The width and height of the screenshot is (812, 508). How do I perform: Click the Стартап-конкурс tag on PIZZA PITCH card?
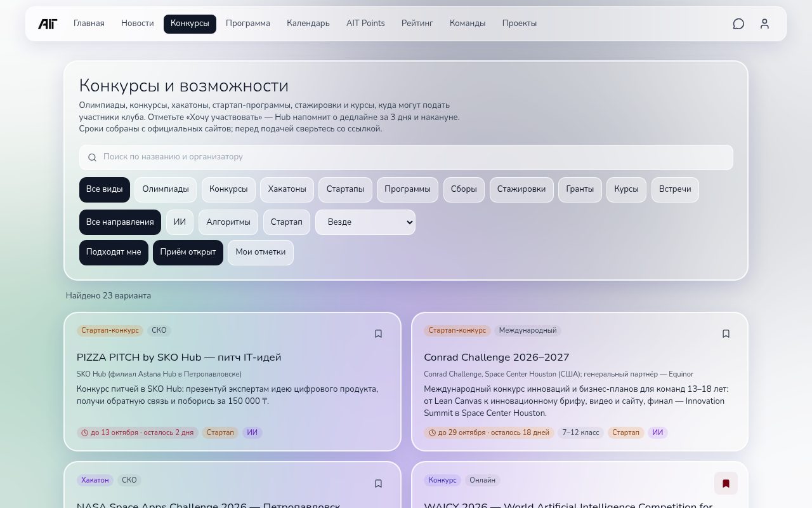point(110,331)
